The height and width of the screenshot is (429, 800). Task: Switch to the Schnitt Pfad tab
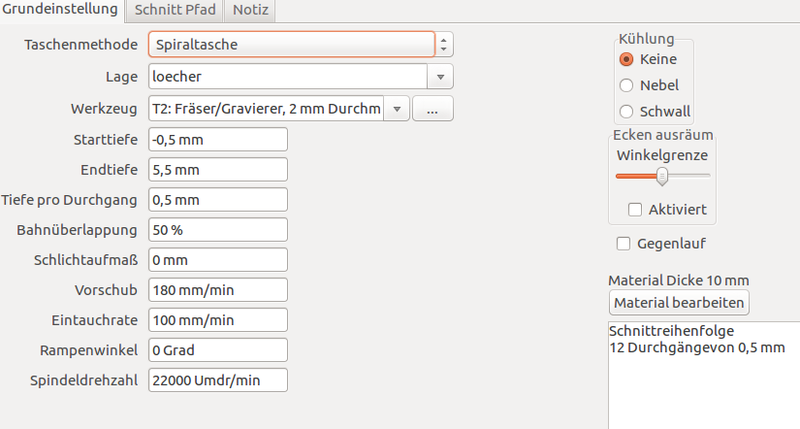pyautogui.click(x=173, y=10)
